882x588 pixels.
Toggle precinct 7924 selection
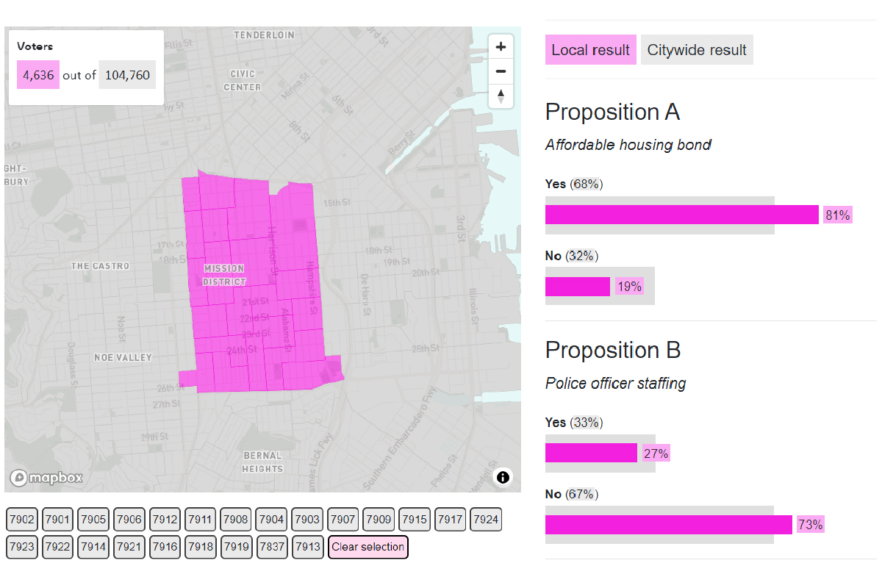485,519
